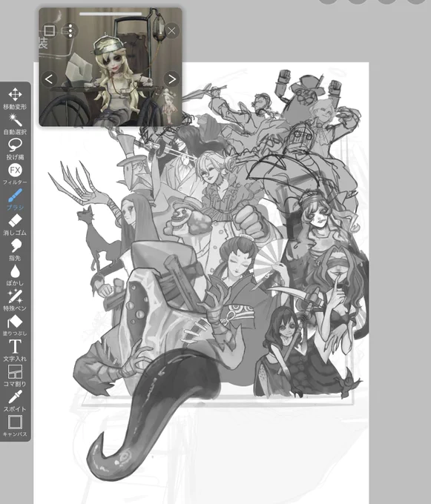
Task: Open the FX フィルター filter tool
Action: (x=15, y=174)
